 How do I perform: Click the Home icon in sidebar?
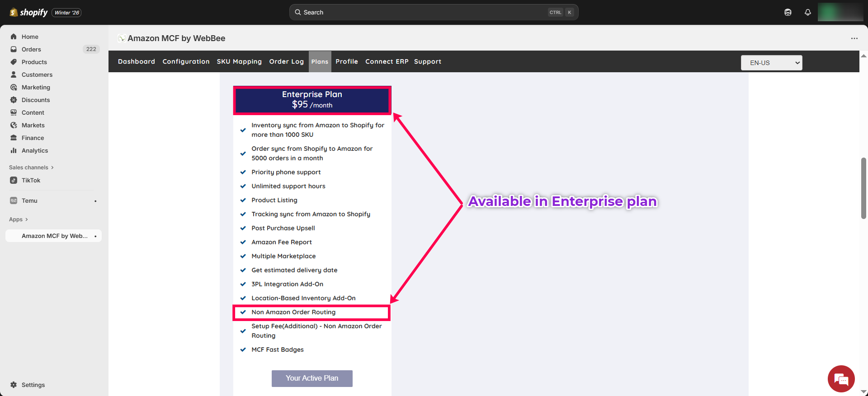14,37
